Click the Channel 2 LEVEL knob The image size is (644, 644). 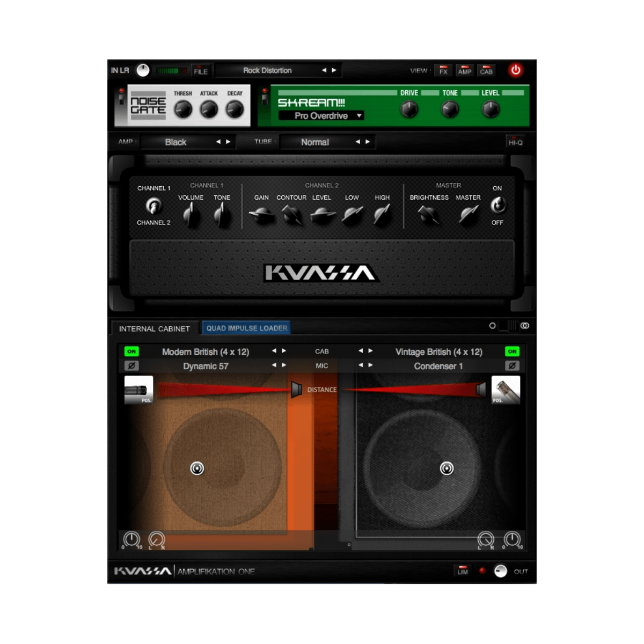pyautogui.click(x=322, y=215)
